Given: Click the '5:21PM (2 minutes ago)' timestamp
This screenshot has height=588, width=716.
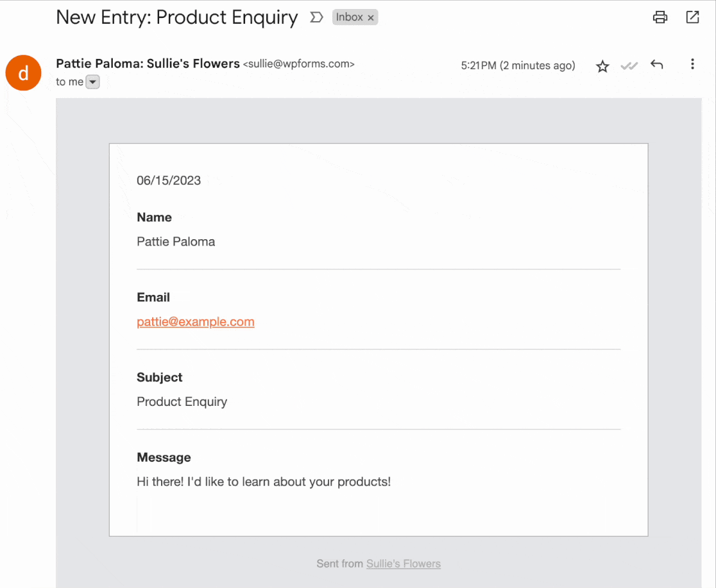Looking at the screenshot, I should pos(518,65).
